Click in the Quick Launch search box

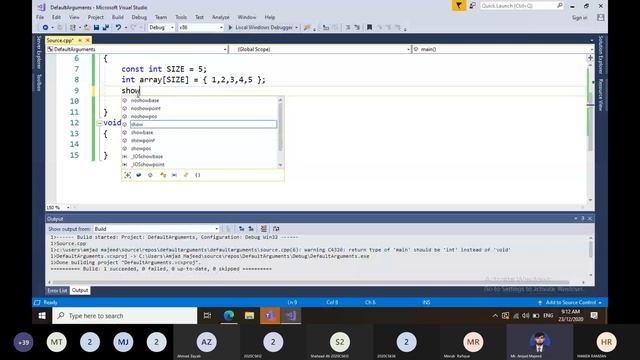pyautogui.click(x=522, y=6)
